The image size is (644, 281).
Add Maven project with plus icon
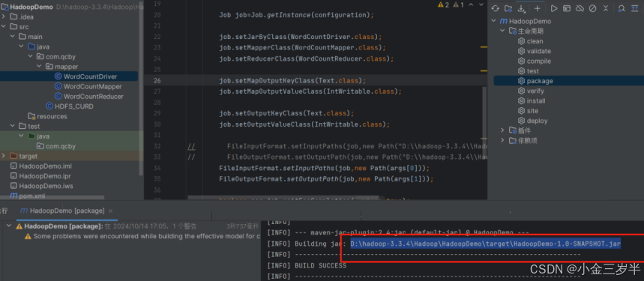click(538, 8)
